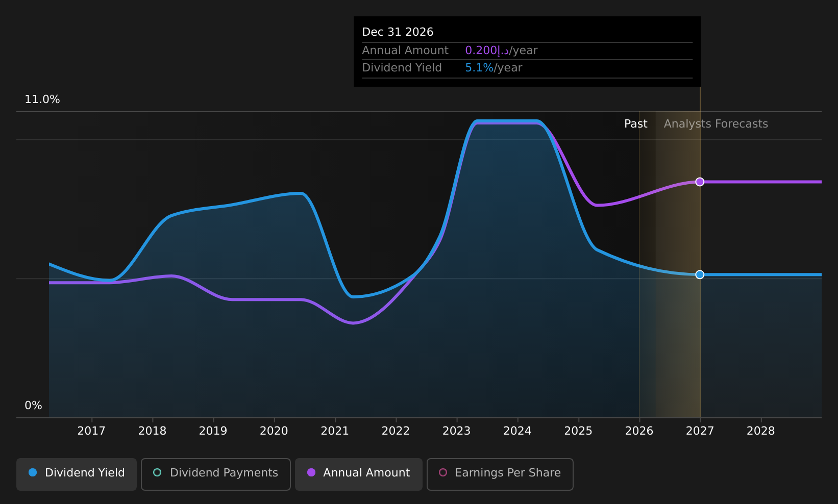Click the pink Earnings Per Share legend circle

click(443, 473)
